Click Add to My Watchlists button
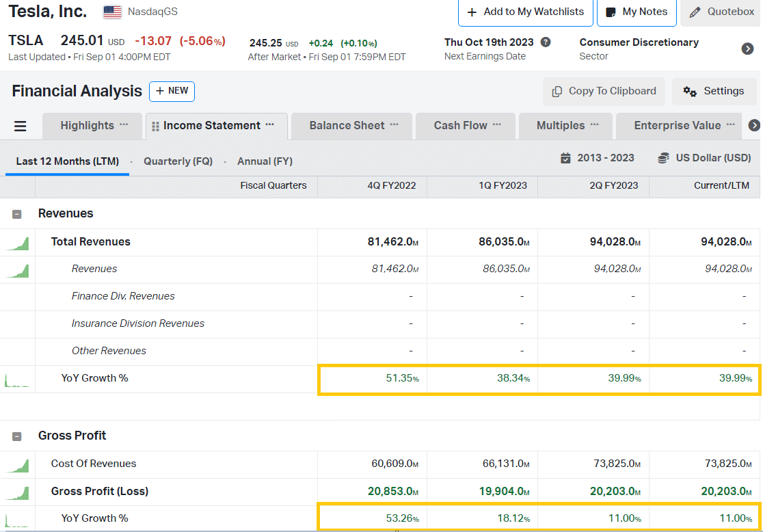763x532 pixels. (x=526, y=12)
